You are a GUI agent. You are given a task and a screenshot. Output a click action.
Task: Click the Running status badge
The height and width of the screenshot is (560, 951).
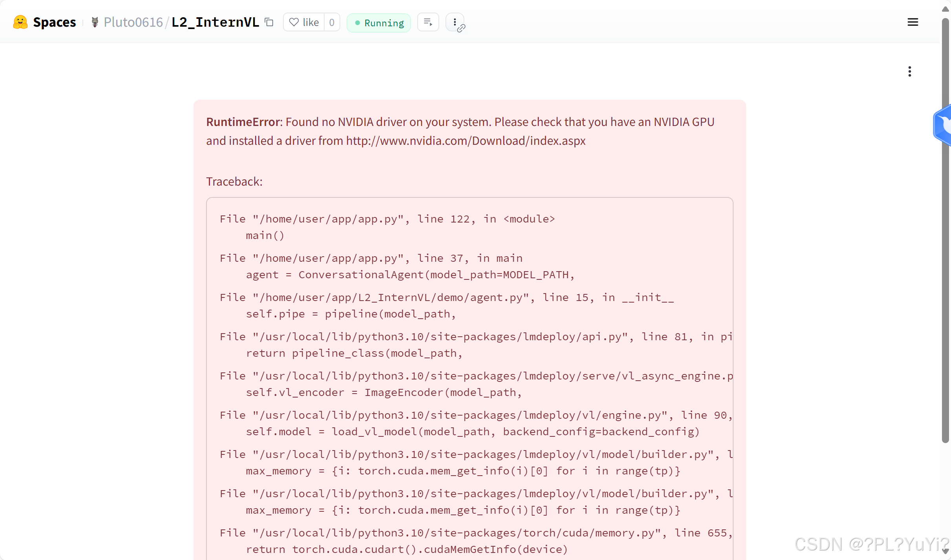point(379,23)
